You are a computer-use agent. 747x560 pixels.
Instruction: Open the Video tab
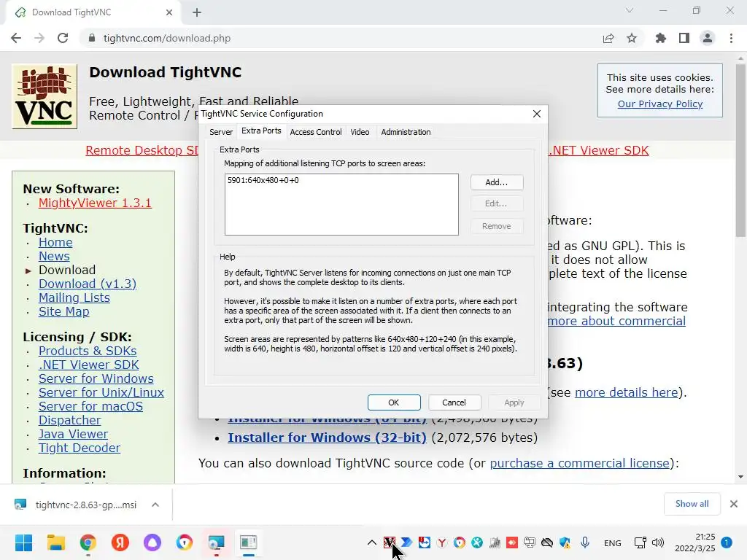pos(360,132)
